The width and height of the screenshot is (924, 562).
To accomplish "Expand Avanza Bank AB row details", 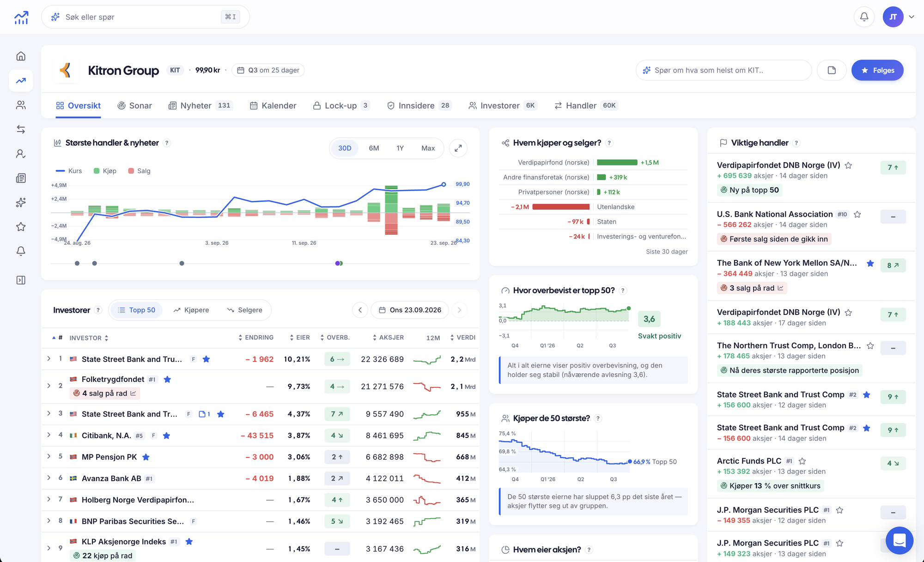I will (x=49, y=478).
